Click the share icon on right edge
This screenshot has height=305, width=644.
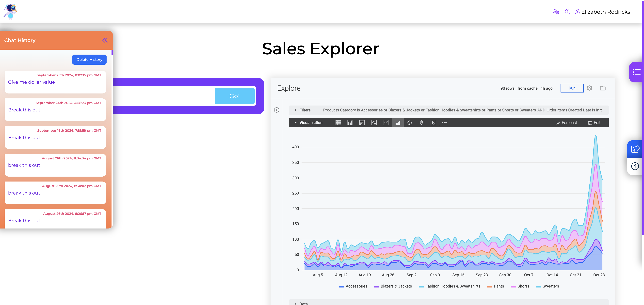pos(635,149)
